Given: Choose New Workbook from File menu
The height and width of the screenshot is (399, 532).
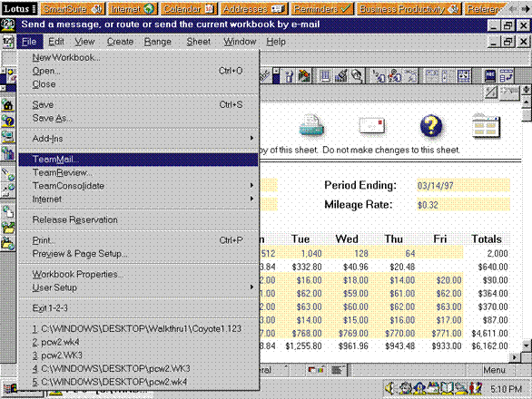Looking at the screenshot, I should pyautogui.click(x=138, y=58).
